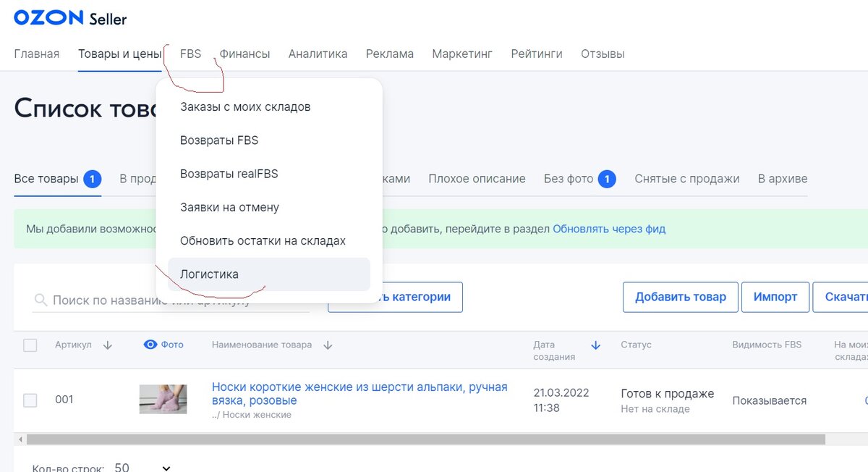Viewport: 868px width, 472px height.
Task: Click the Носки женские category path
Action: tap(252, 415)
